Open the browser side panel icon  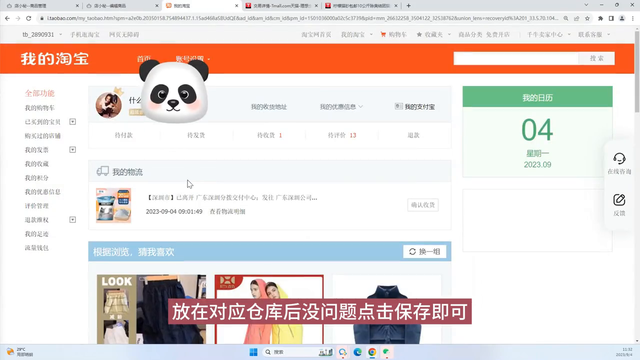point(611,18)
